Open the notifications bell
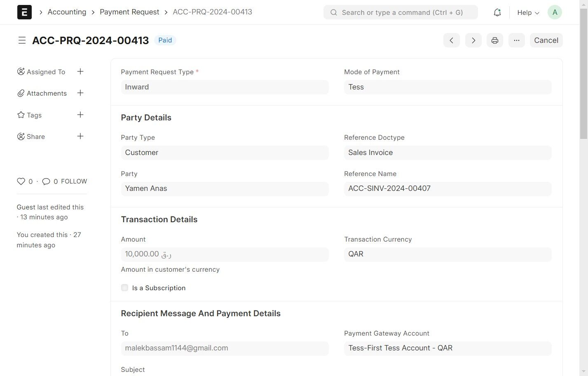The width and height of the screenshot is (588, 376). (x=497, y=12)
